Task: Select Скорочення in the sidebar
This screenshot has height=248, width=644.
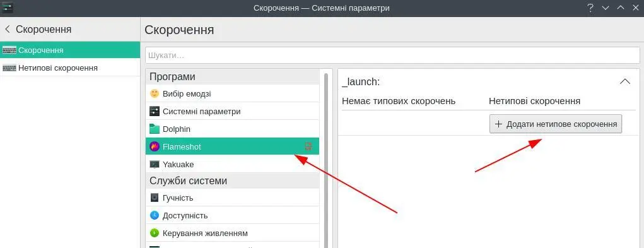Action: coord(70,50)
